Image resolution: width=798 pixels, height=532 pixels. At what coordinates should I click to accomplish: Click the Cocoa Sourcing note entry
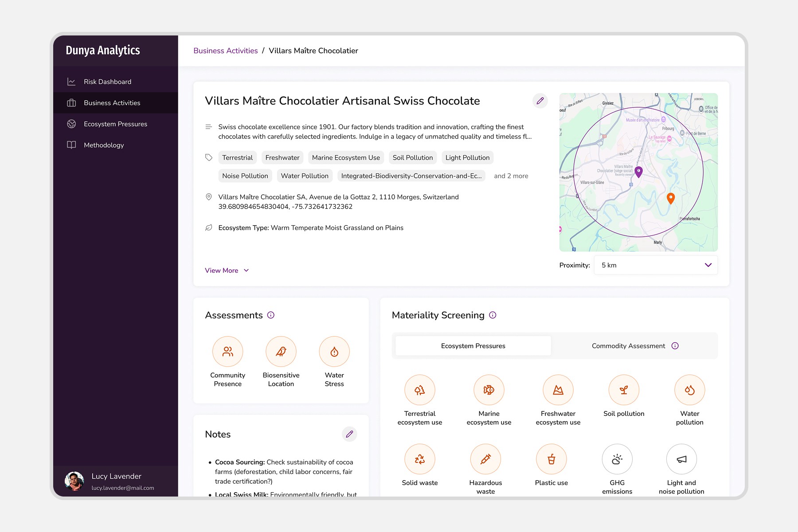click(x=284, y=472)
